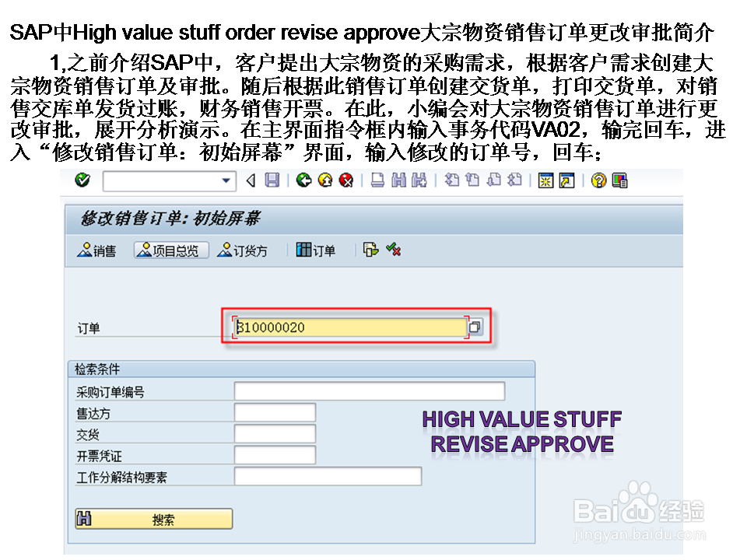Click the document copy icon in application toolbar
This screenshot has height=560, width=747.
click(370, 250)
